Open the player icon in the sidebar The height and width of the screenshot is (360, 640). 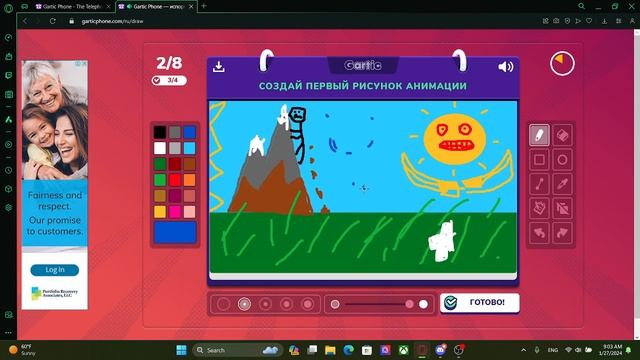[x=9, y=144]
